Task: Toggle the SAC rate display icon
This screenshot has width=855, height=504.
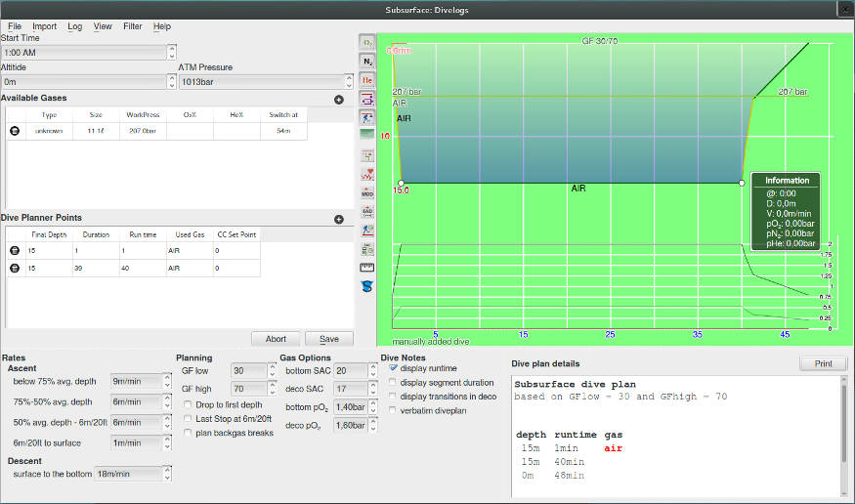Action: tap(368, 211)
